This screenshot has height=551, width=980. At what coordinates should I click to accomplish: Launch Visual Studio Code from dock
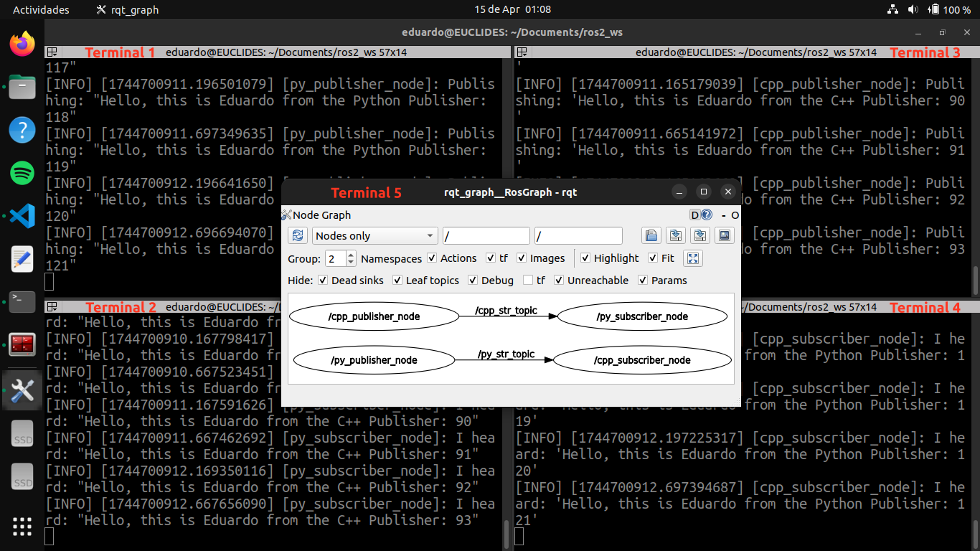pyautogui.click(x=22, y=216)
